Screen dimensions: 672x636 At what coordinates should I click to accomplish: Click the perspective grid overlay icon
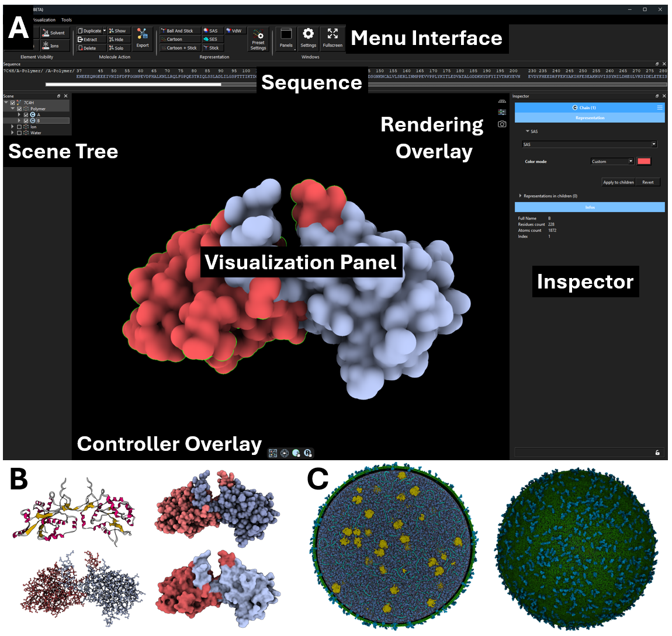tap(502, 101)
